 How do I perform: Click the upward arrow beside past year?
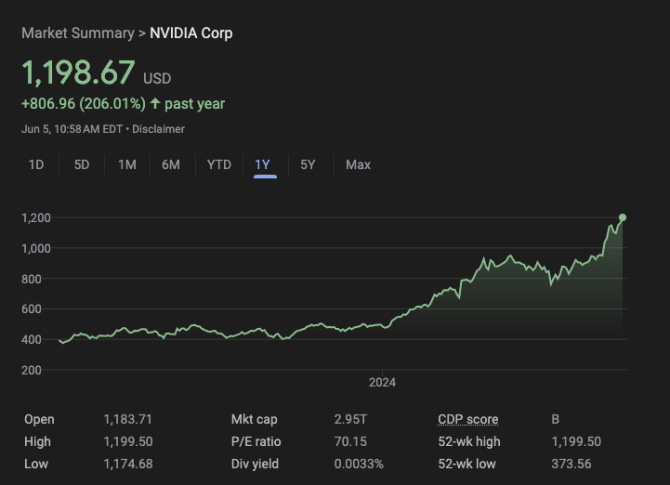tap(155, 103)
